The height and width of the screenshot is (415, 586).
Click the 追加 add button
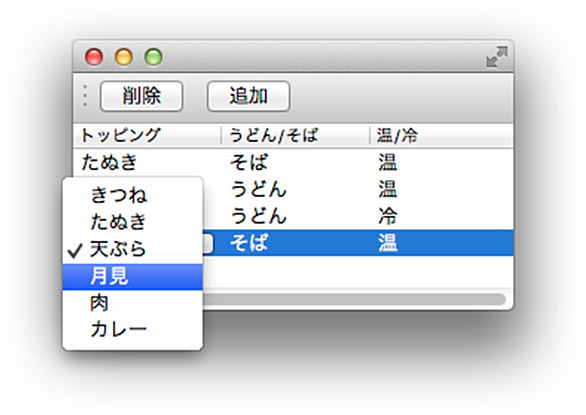[249, 96]
